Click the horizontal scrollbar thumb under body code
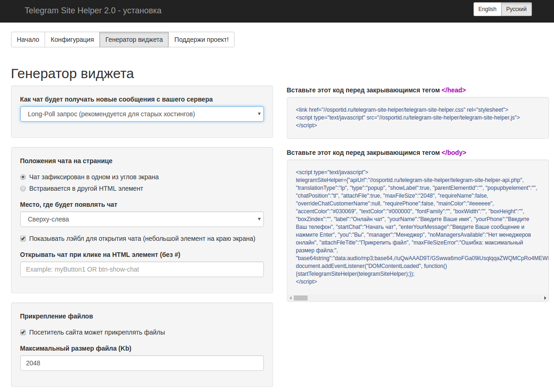554x392 pixels. (x=301, y=298)
